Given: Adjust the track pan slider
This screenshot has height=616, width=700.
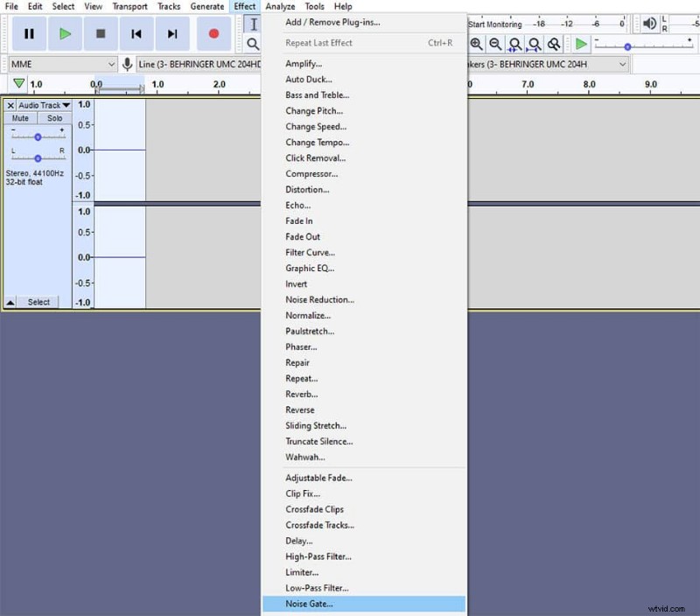Looking at the screenshot, I should [x=36, y=157].
